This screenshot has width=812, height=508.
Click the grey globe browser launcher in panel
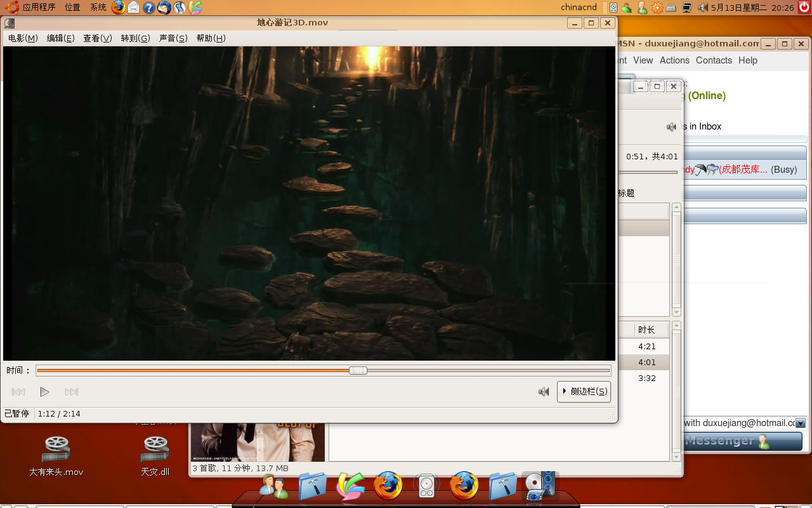[180, 8]
